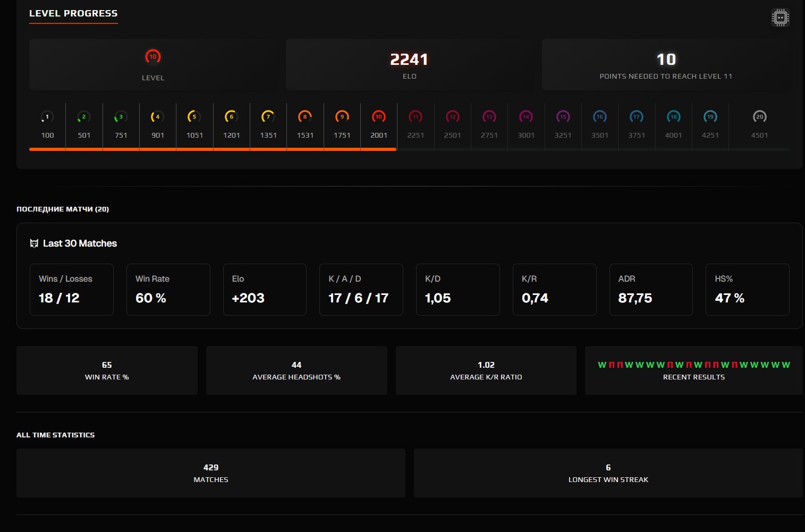This screenshot has height=532, width=805.
Task: Open the LEVEL PROGRESS section heading
Action: 73,14
